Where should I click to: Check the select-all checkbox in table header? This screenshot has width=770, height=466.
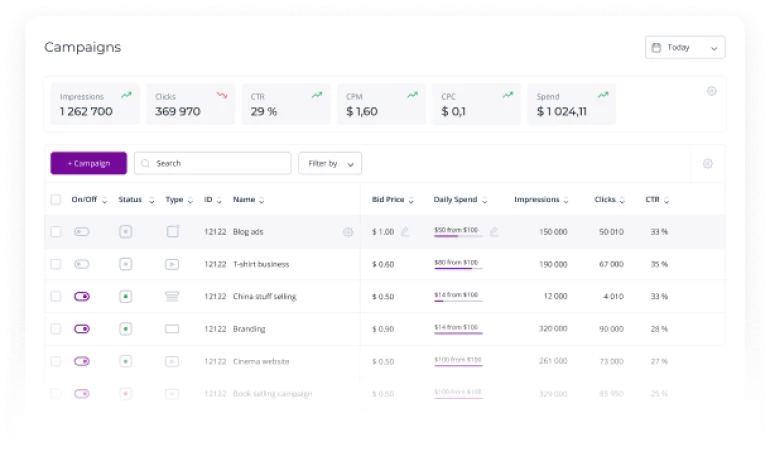tap(56, 200)
